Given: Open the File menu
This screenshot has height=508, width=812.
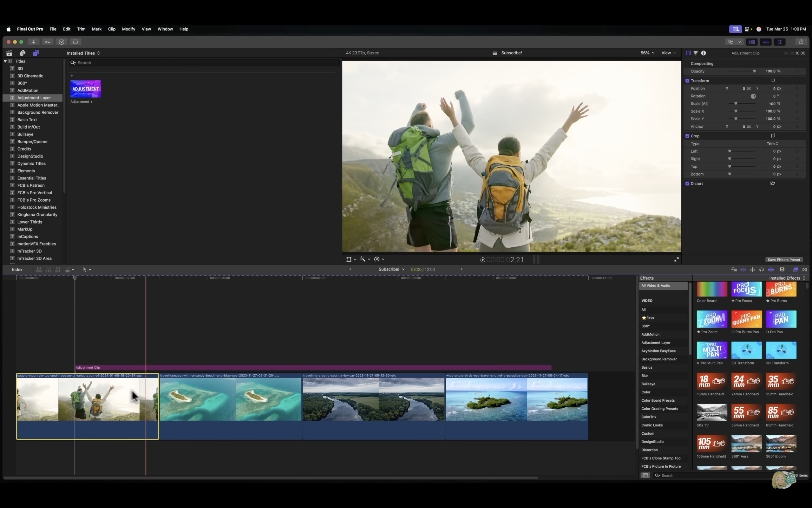Looking at the screenshot, I should click(53, 29).
